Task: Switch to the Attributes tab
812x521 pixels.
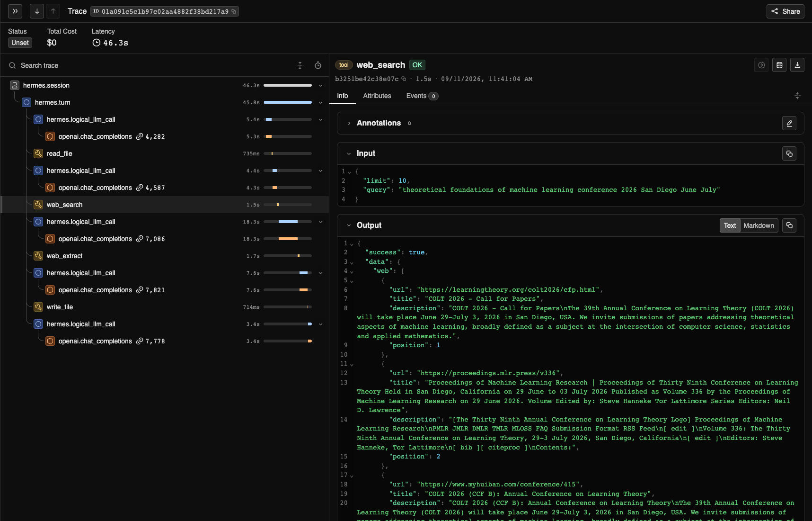Action: tap(377, 96)
